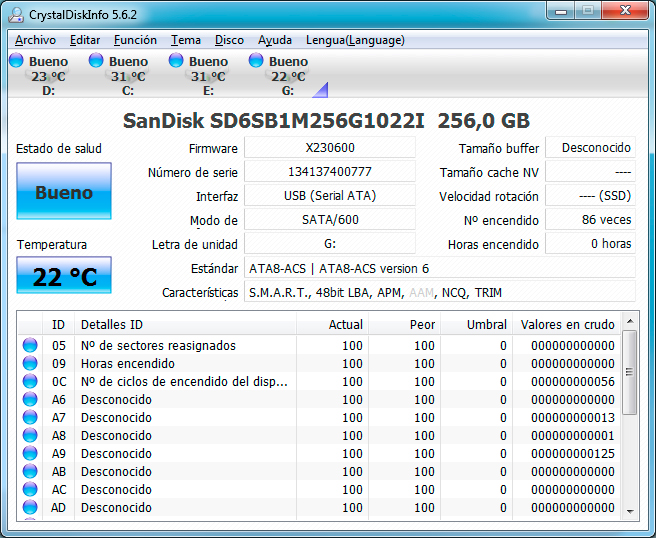Click the 22 °C temperature button
Screen dimensions: 656x538
tap(64, 276)
